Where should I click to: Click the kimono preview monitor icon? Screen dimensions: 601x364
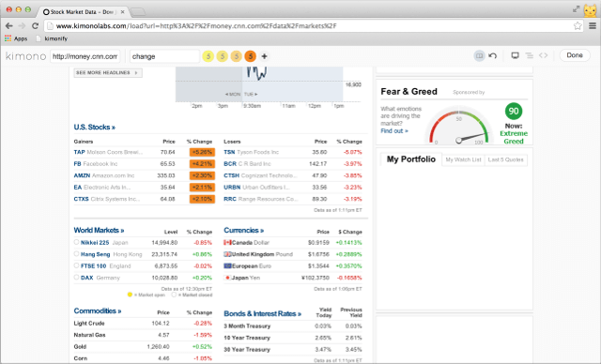click(516, 55)
